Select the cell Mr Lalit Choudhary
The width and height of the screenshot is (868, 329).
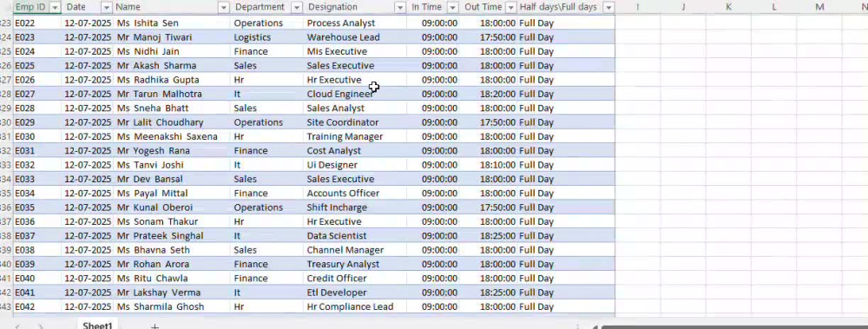click(172, 122)
